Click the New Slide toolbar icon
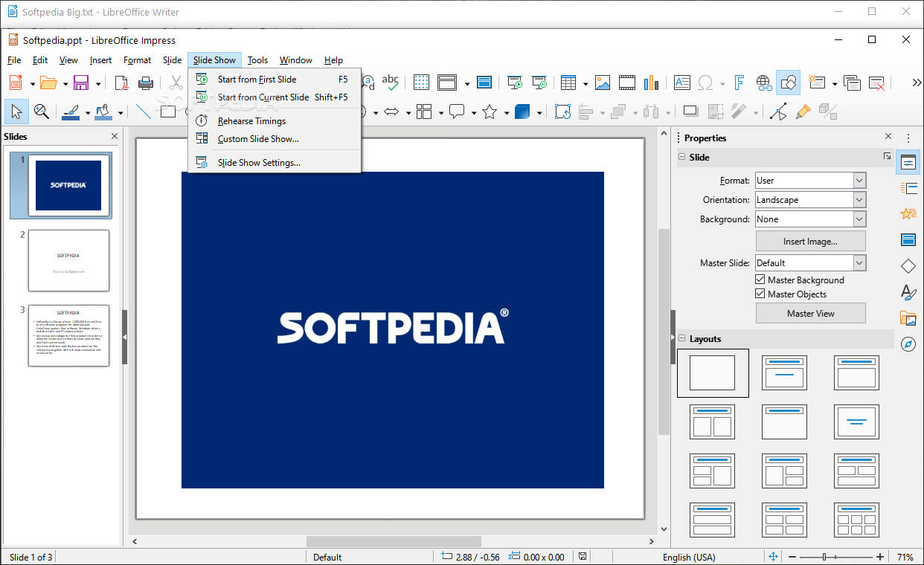This screenshot has height=565, width=924. pyautogui.click(x=818, y=83)
